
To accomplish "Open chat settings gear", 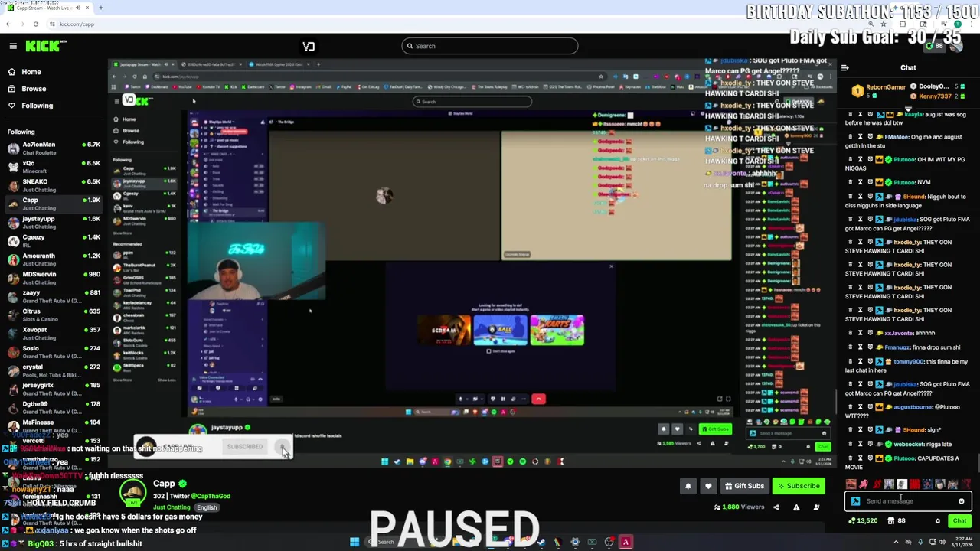I will click(x=937, y=521).
